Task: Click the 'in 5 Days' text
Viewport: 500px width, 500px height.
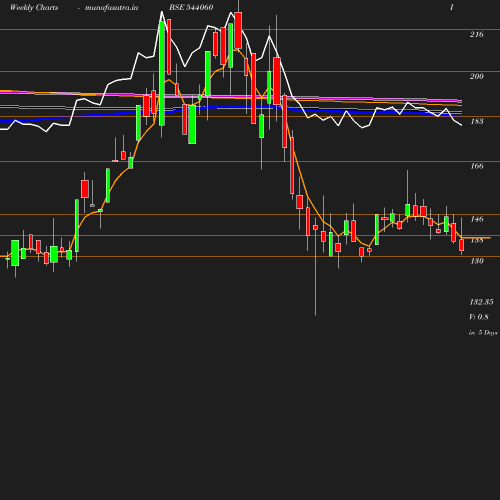Action: (483, 333)
